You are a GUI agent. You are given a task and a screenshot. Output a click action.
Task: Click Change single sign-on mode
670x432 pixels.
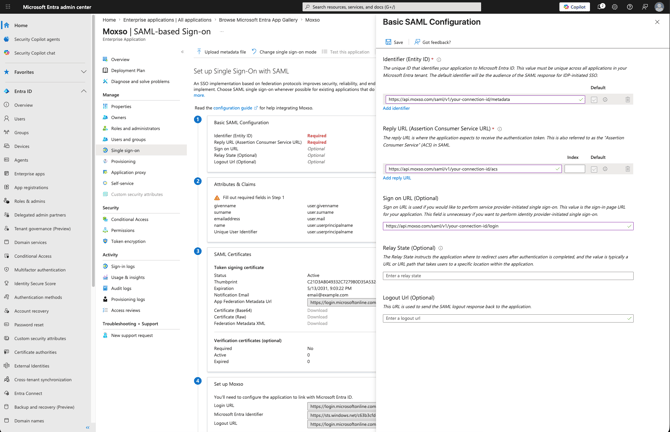(x=284, y=52)
